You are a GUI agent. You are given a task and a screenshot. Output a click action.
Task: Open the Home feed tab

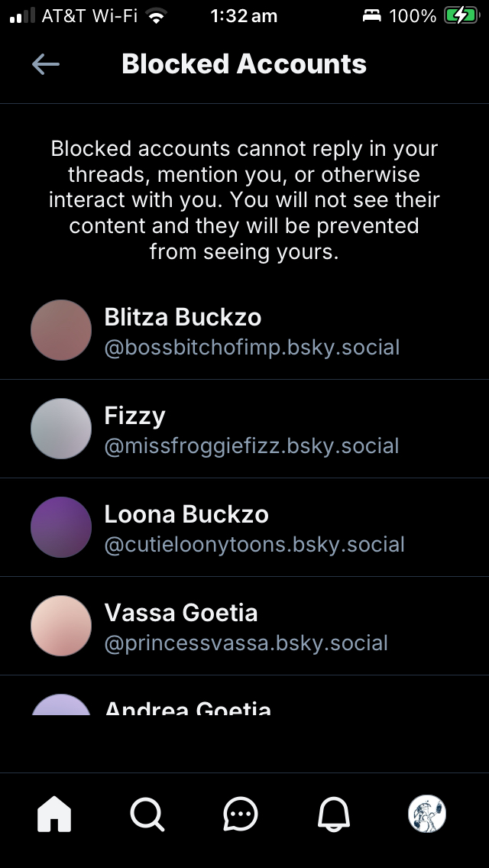[x=54, y=815]
